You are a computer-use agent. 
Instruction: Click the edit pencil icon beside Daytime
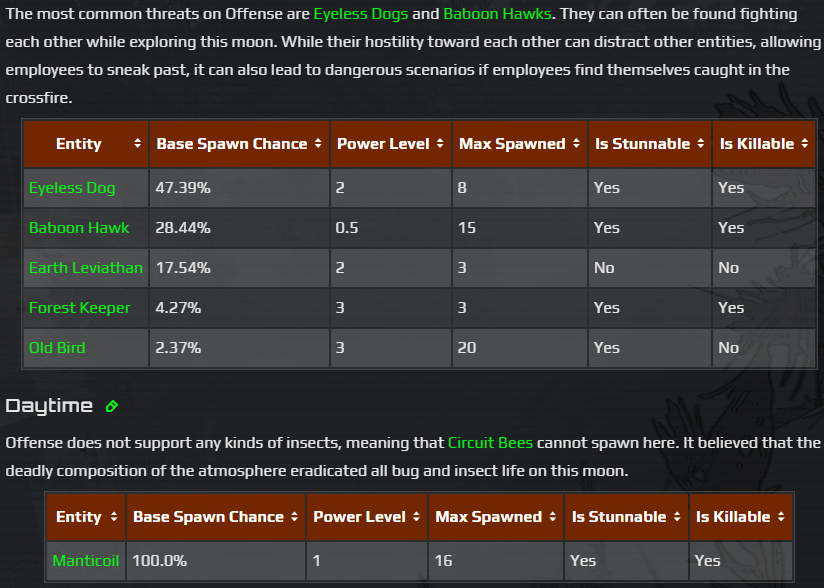(112, 406)
